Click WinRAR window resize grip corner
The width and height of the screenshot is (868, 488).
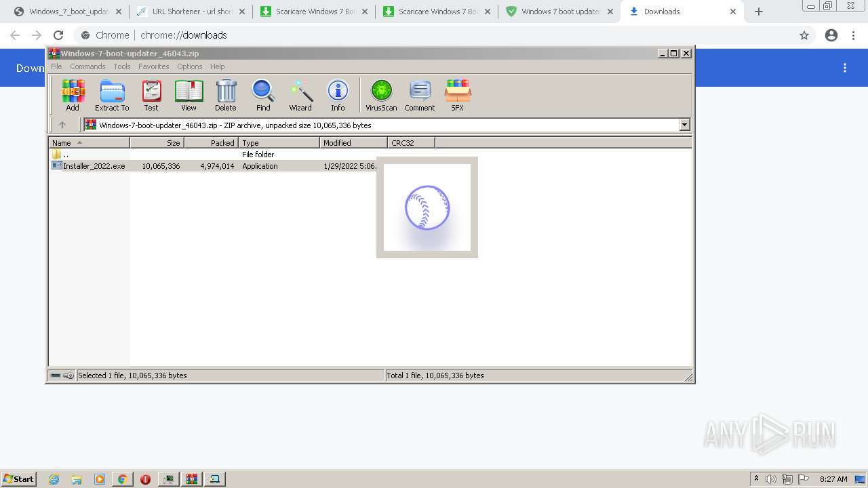pos(688,377)
